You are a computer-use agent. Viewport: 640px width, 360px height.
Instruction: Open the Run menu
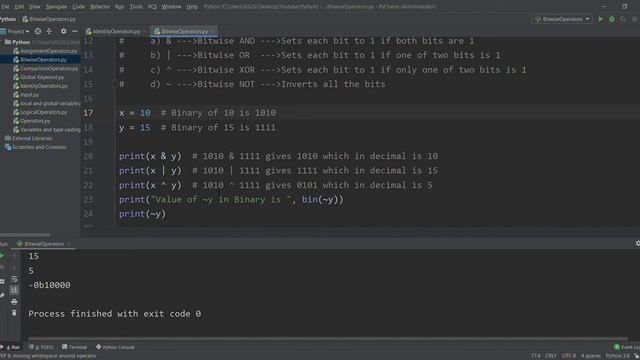coord(119,7)
